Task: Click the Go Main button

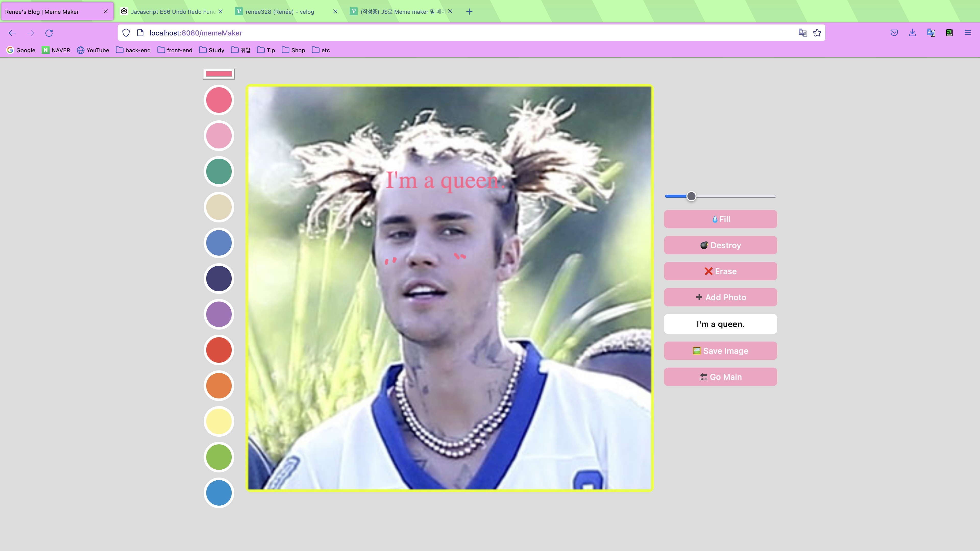Action: pos(720,377)
